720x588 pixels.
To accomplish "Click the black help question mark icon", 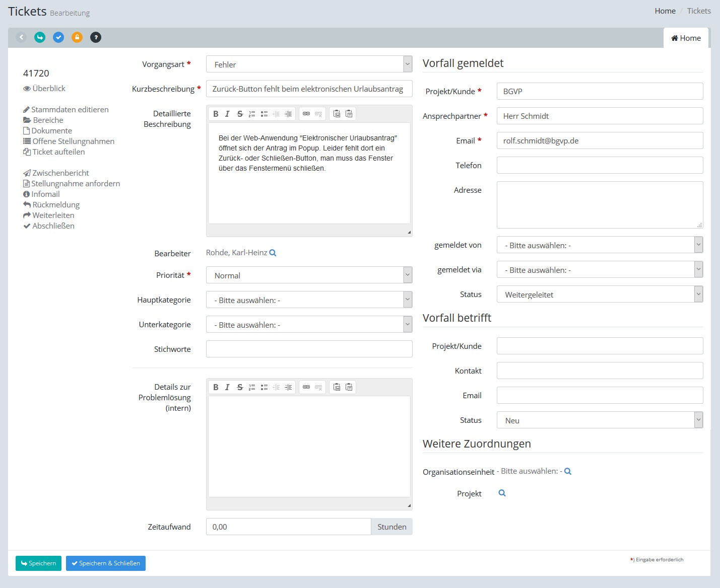I will tap(96, 37).
